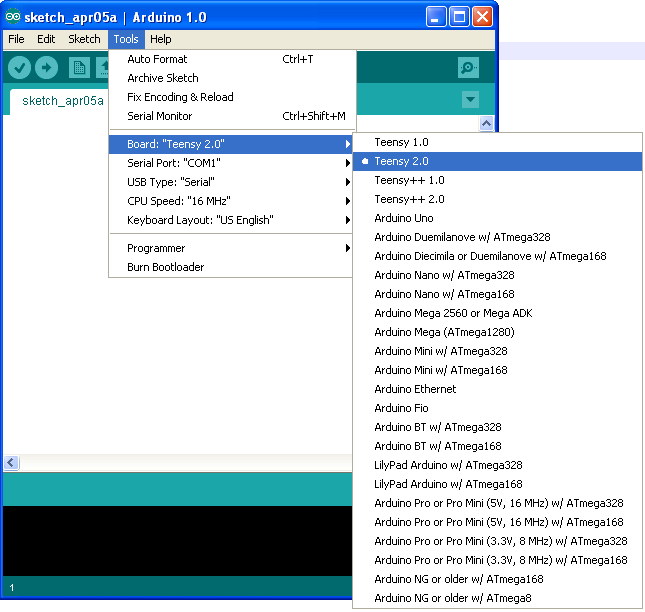Expand the Programmer submenu

point(231,248)
